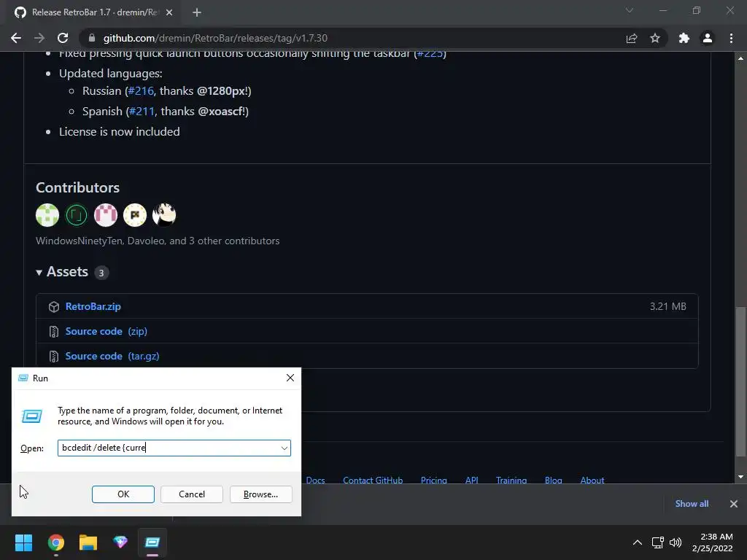Screen dimensions: 747x560
Task: Open the Chrome extensions puzzle icon
Action: tap(684, 38)
